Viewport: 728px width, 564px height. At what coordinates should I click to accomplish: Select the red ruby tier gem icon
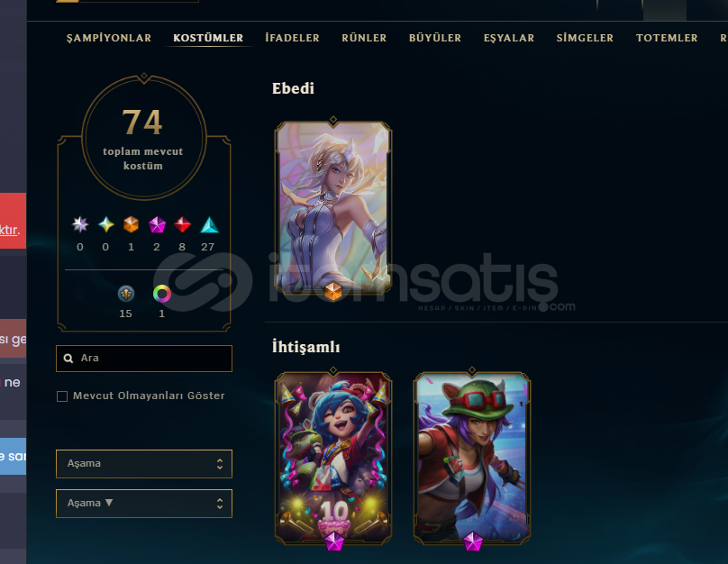(182, 224)
